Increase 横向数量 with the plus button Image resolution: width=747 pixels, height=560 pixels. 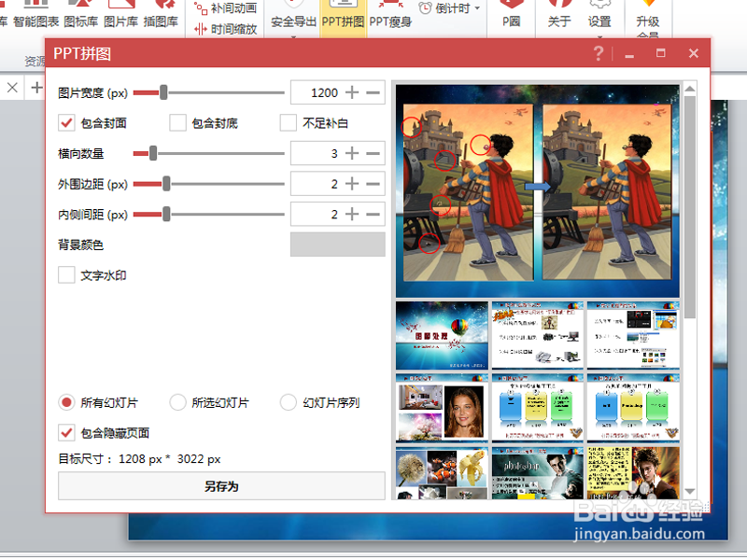pos(352,153)
